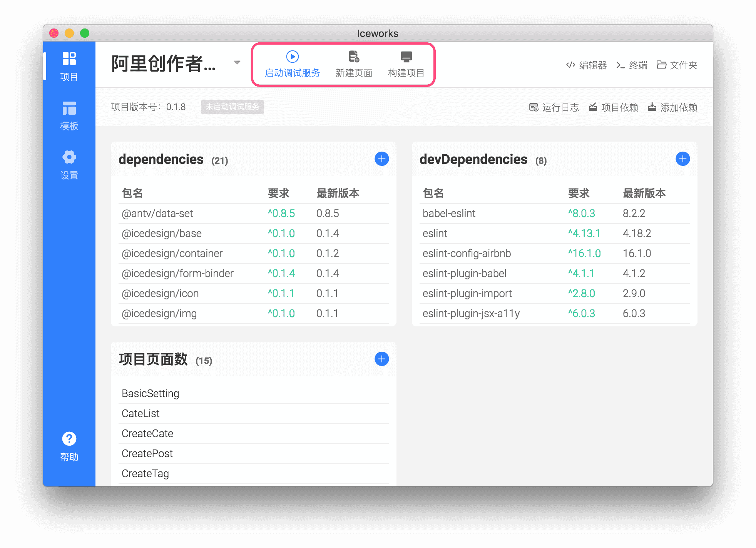
Task: Add a new page via 项目页面数 plus button
Action: [381, 359]
